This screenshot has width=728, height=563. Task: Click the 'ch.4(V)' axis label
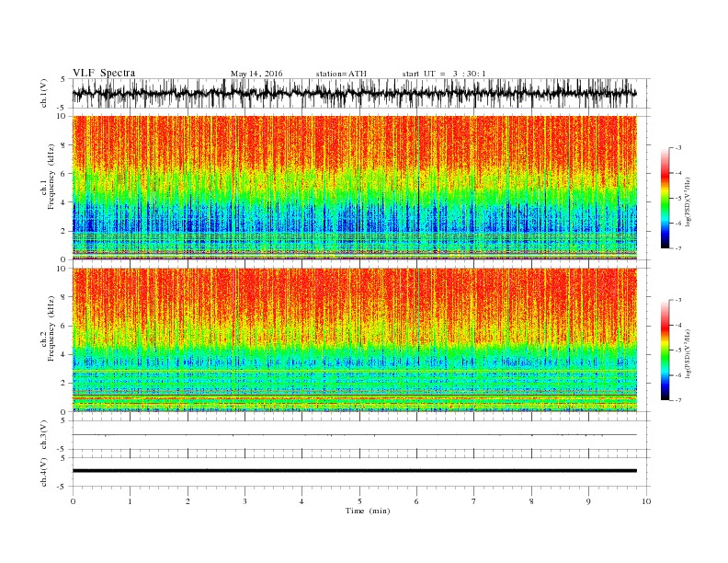click(43, 472)
